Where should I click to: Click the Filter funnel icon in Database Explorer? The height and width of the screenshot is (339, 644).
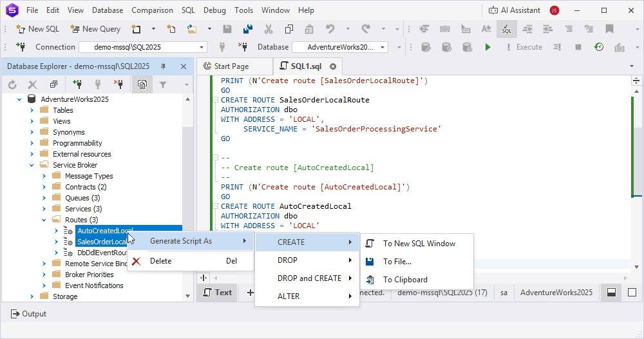[163, 84]
